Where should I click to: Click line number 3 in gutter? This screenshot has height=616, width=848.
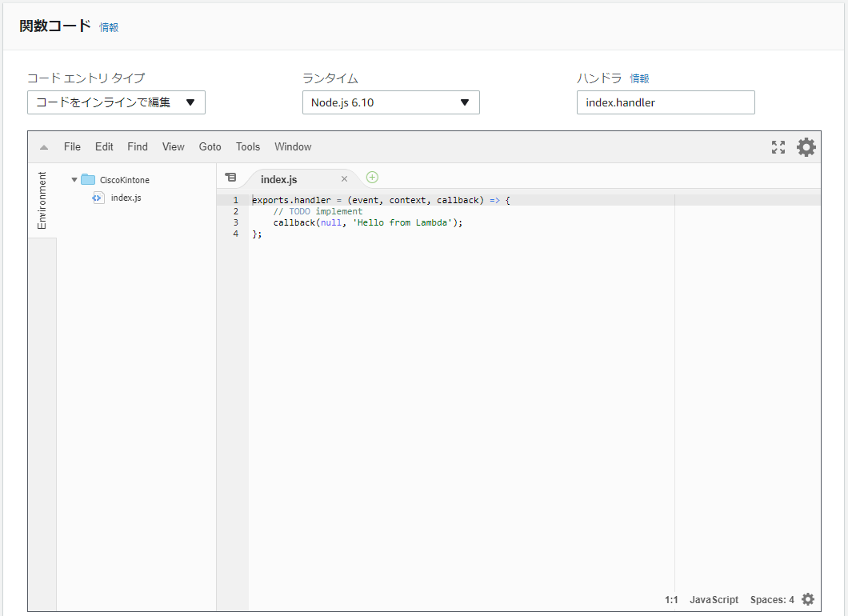[x=236, y=222]
